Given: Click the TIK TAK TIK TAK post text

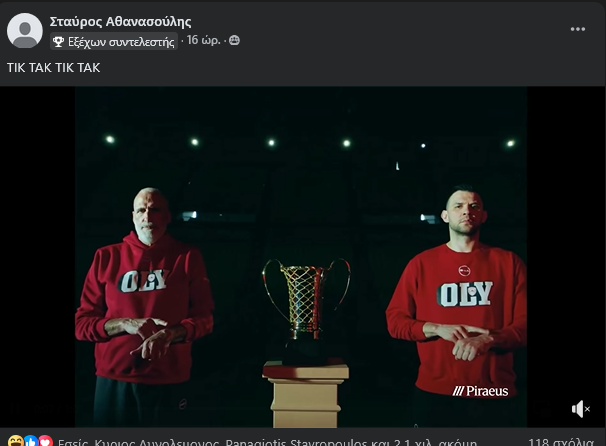Looking at the screenshot, I should point(54,68).
